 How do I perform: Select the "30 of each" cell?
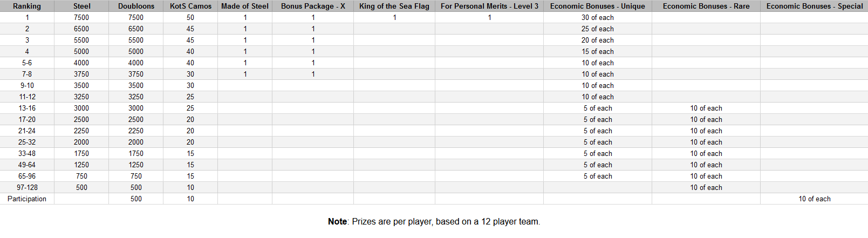coord(597,17)
